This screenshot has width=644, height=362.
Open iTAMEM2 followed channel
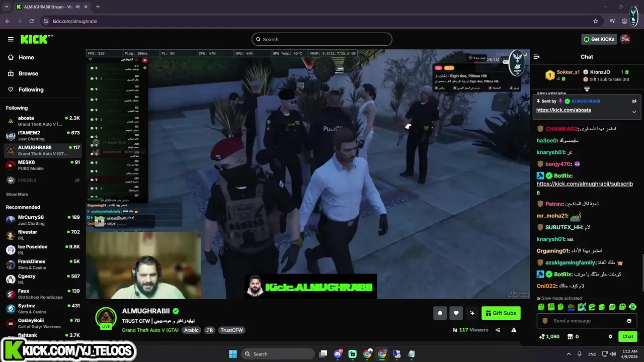click(43, 136)
